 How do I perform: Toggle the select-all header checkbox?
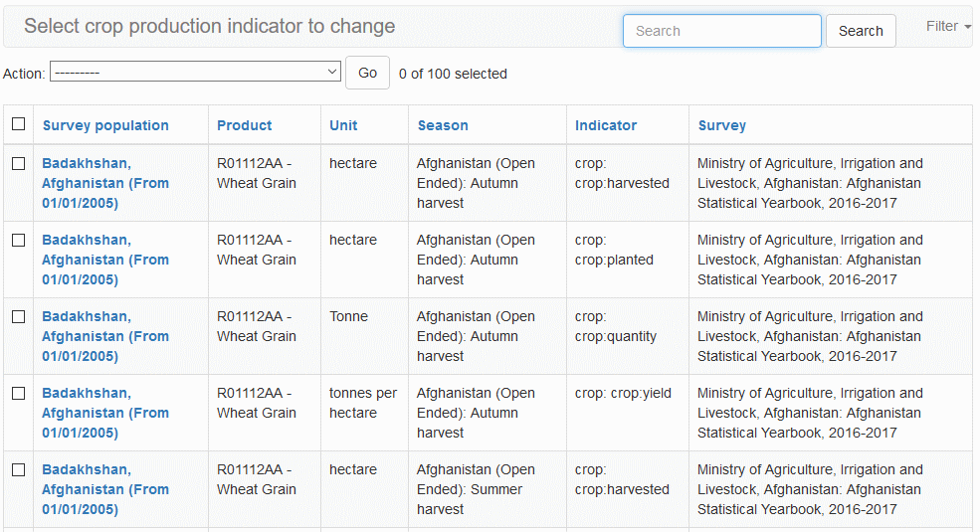[x=18, y=124]
